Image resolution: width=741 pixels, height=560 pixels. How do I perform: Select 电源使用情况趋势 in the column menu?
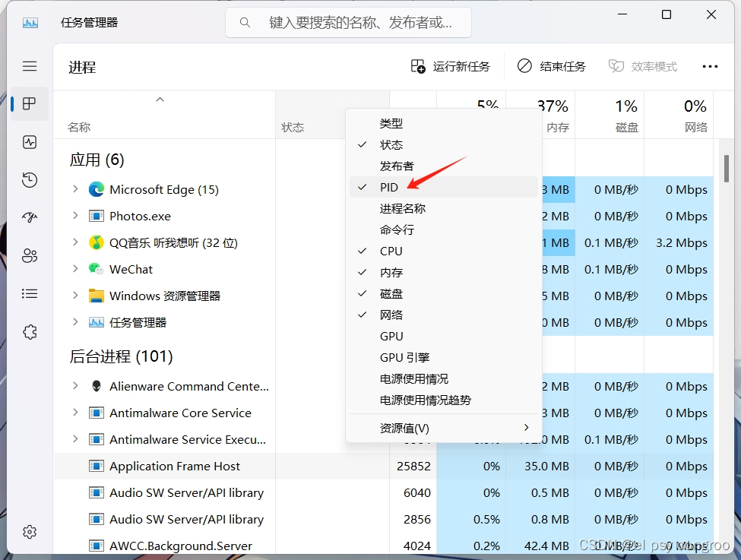pos(444,400)
